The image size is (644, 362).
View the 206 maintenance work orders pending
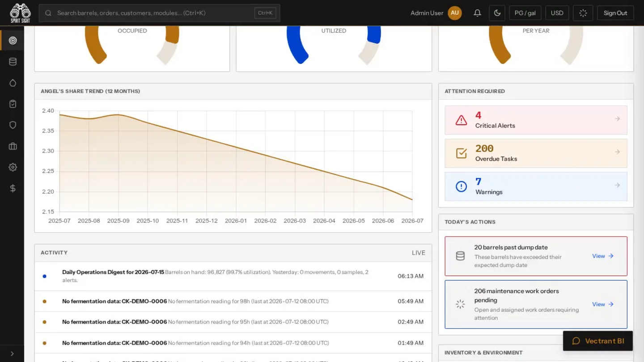click(x=603, y=304)
